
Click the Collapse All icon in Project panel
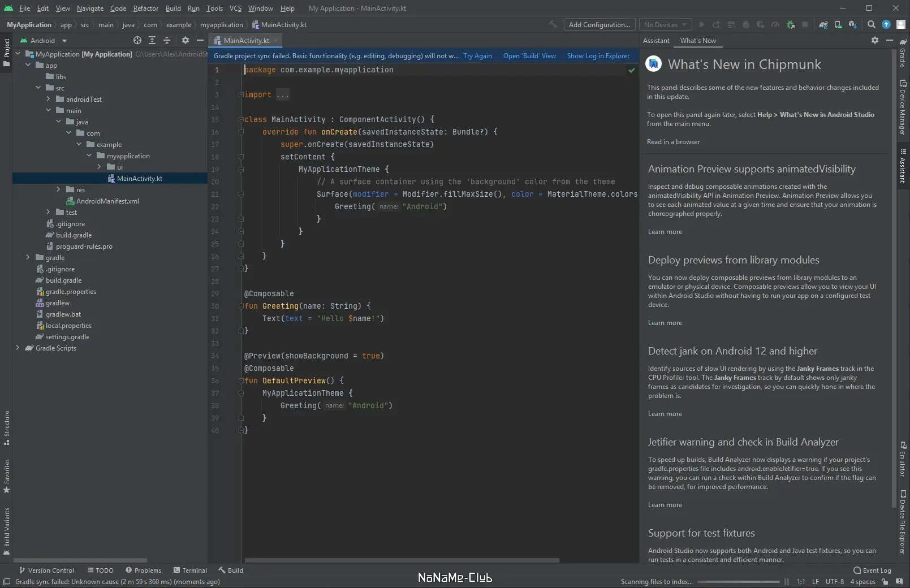coord(167,41)
